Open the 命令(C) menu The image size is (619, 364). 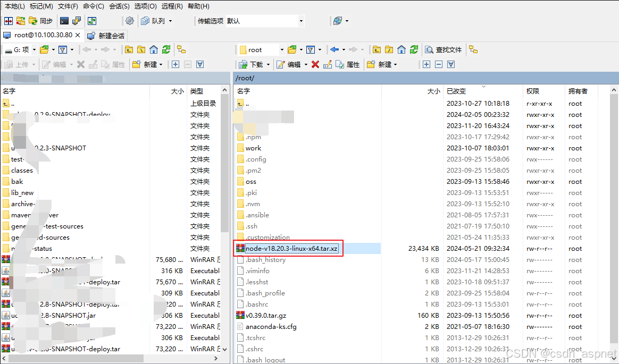pyautogui.click(x=94, y=6)
